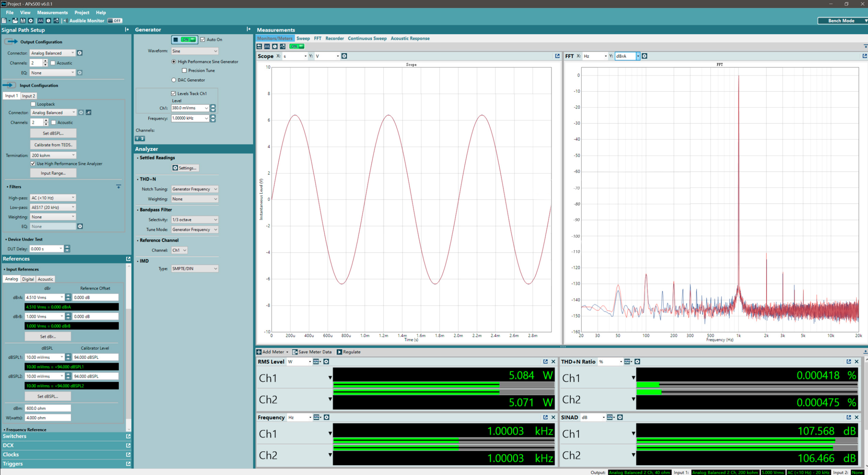Open Settled Readings Settings button
The image size is (868, 475).
(x=185, y=168)
